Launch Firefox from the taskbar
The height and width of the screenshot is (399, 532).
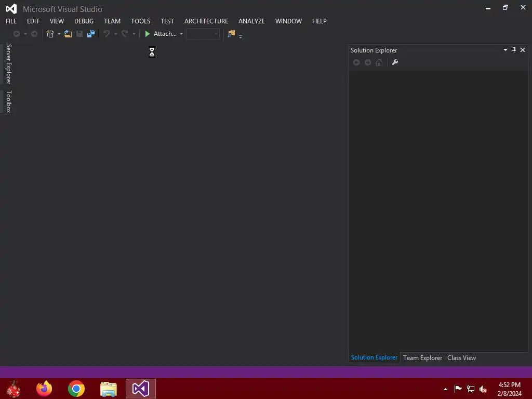tap(44, 389)
